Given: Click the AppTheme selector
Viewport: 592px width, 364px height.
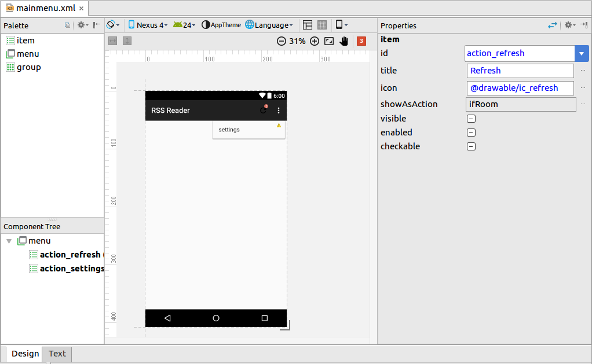Looking at the screenshot, I should click(x=221, y=25).
